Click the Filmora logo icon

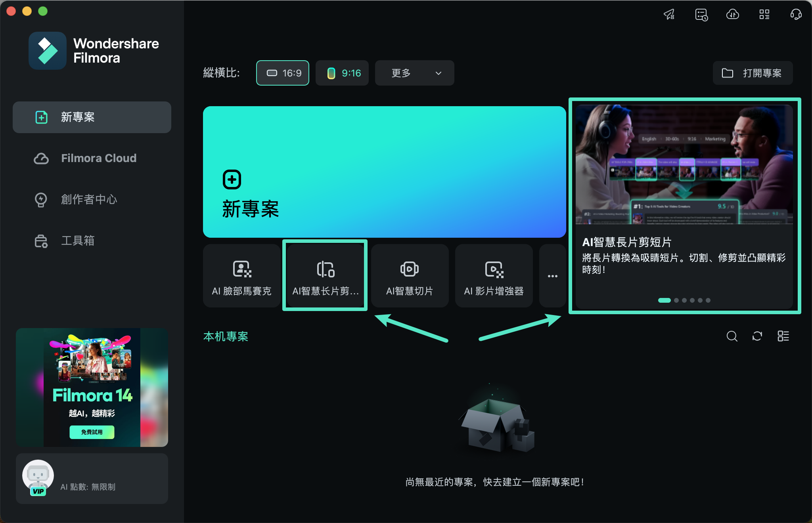[48, 51]
